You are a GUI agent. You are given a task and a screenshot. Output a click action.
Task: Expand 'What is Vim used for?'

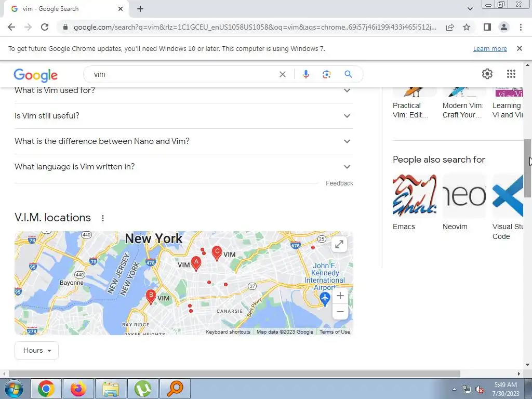click(183, 90)
